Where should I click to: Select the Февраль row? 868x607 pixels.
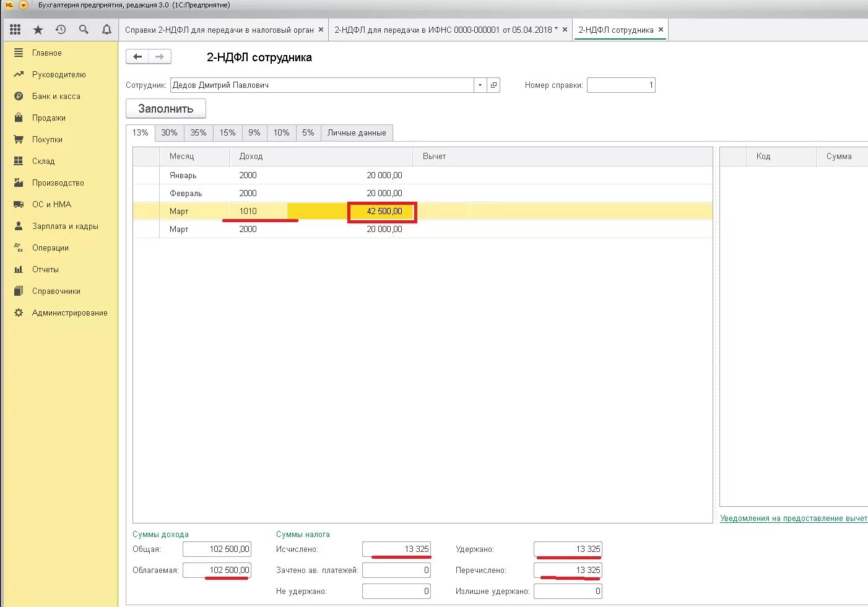(422, 193)
